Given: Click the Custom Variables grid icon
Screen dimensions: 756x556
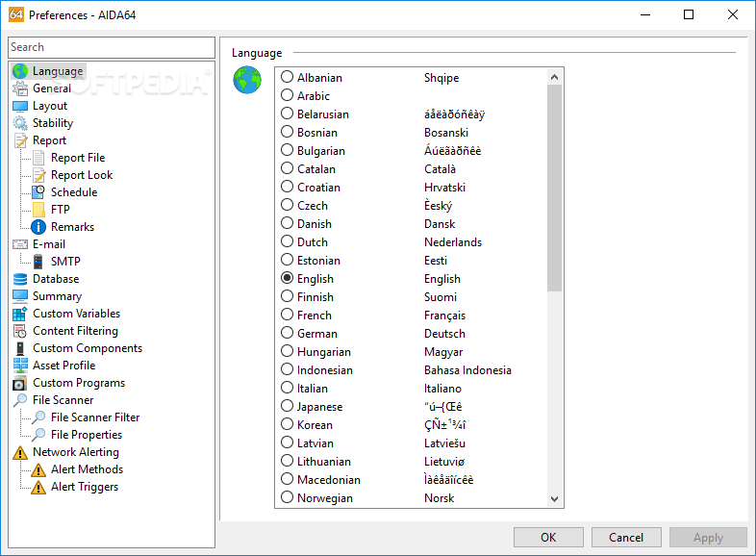Looking at the screenshot, I should click(20, 314).
